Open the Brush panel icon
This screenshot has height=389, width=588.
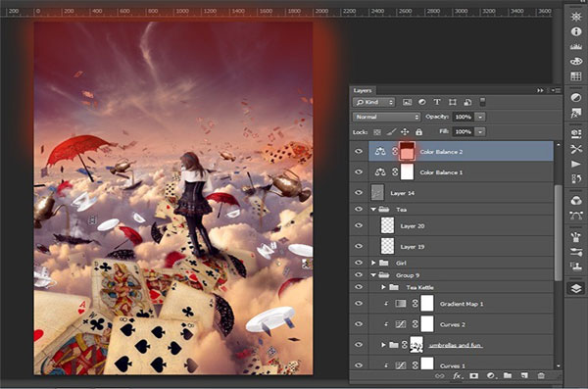576,237
